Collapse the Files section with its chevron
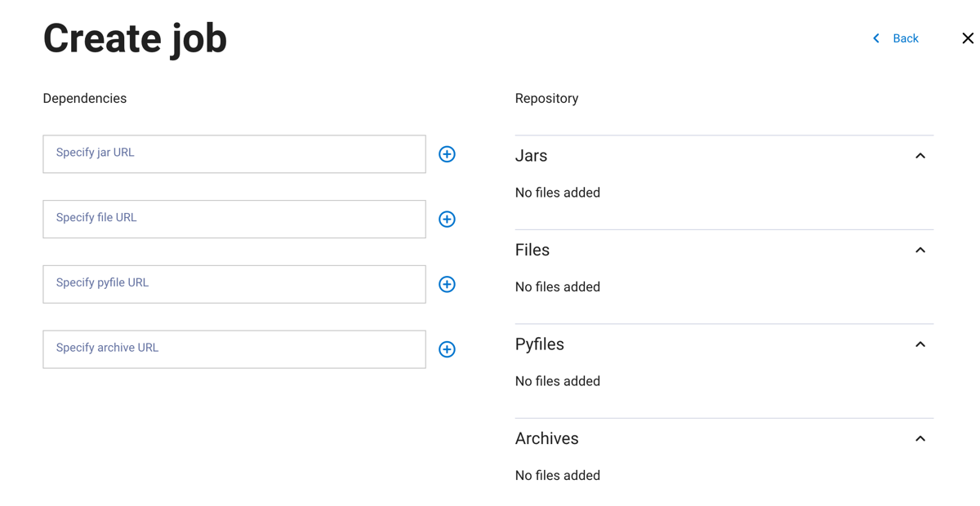Image resolution: width=980 pixels, height=506 pixels. (x=920, y=251)
